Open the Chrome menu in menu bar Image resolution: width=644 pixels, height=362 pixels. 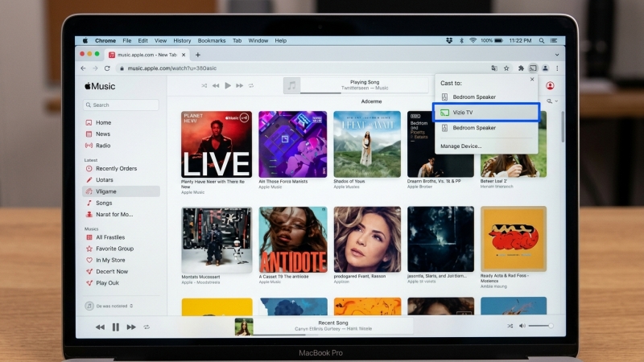(105, 41)
